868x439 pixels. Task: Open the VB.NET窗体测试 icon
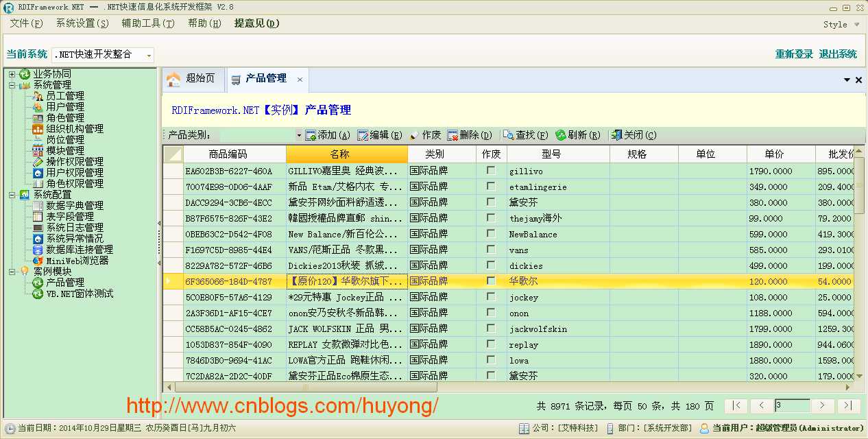(x=38, y=294)
